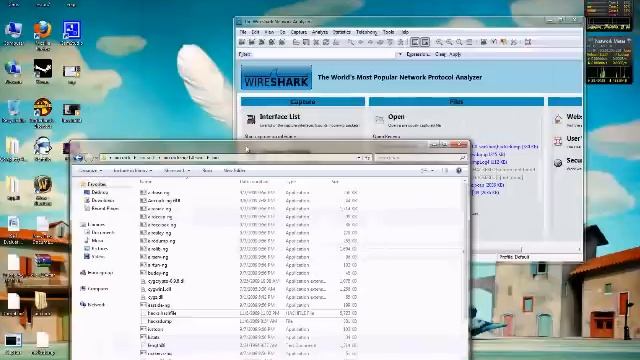Open the change view dropdown in Explorer toolbar

point(432,171)
